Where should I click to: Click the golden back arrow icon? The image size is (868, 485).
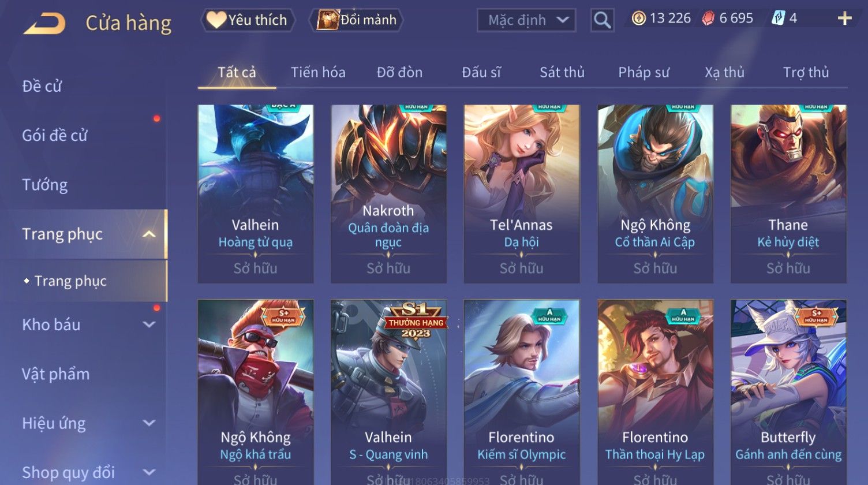tap(44, 24)
